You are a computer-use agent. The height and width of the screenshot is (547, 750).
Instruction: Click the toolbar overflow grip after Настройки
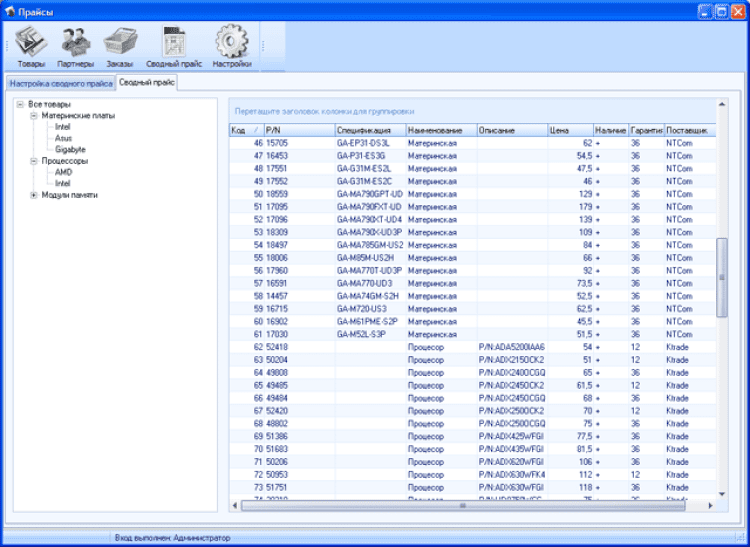click(x=263, y=46)
